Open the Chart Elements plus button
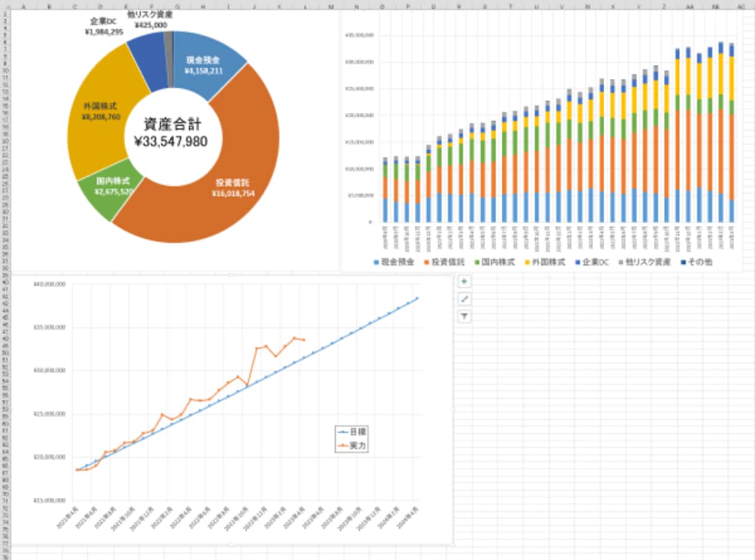 465,282
